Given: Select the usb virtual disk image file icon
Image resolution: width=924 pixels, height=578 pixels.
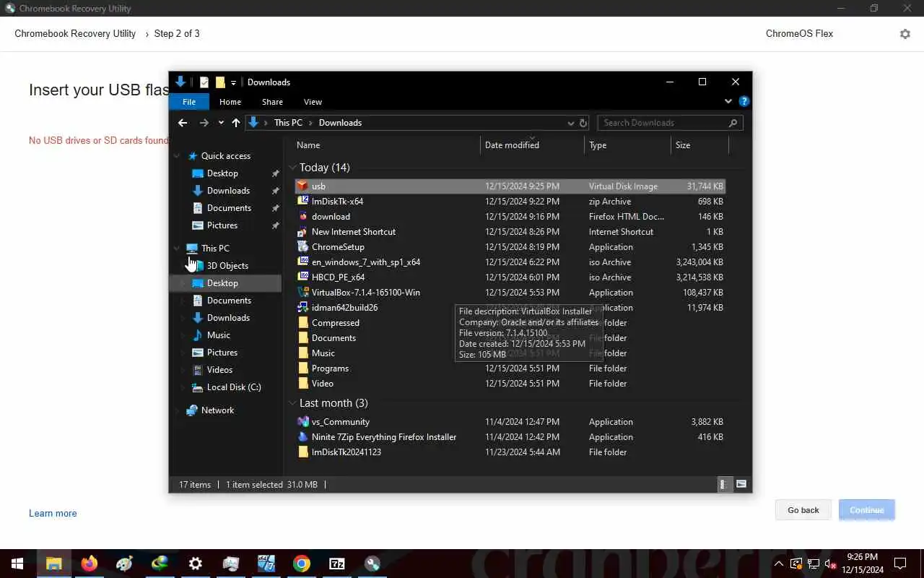Looking at the screenshot, I should point(303,186).
